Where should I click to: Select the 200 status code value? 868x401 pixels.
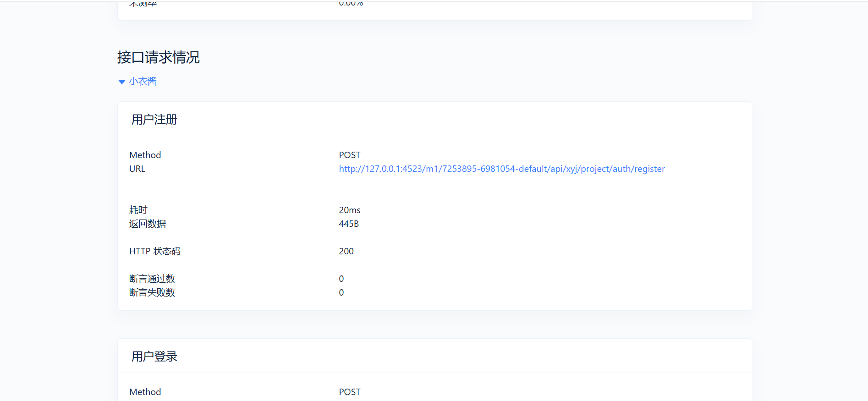[346, 251]
